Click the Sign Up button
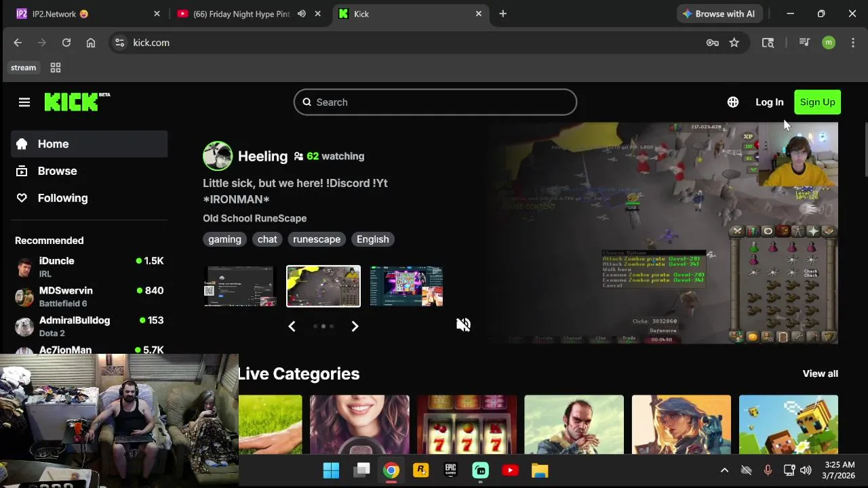Image resolution: width=868 pixels, height=488 pixels. pos(817,102)
